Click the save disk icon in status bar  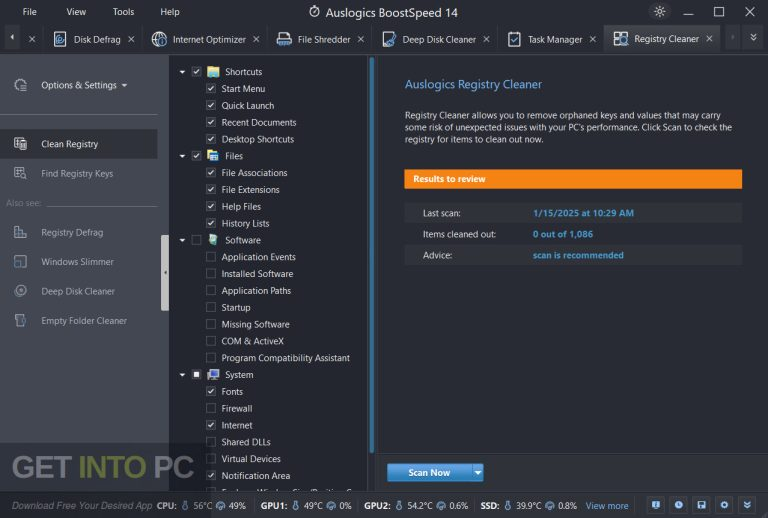(701, 505)
